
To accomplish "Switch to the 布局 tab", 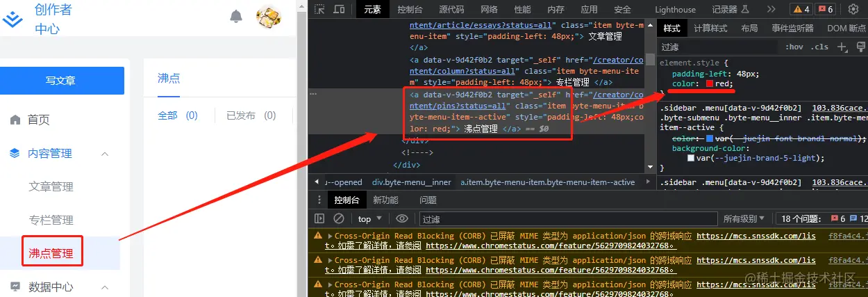I will [x=749, y=28].
